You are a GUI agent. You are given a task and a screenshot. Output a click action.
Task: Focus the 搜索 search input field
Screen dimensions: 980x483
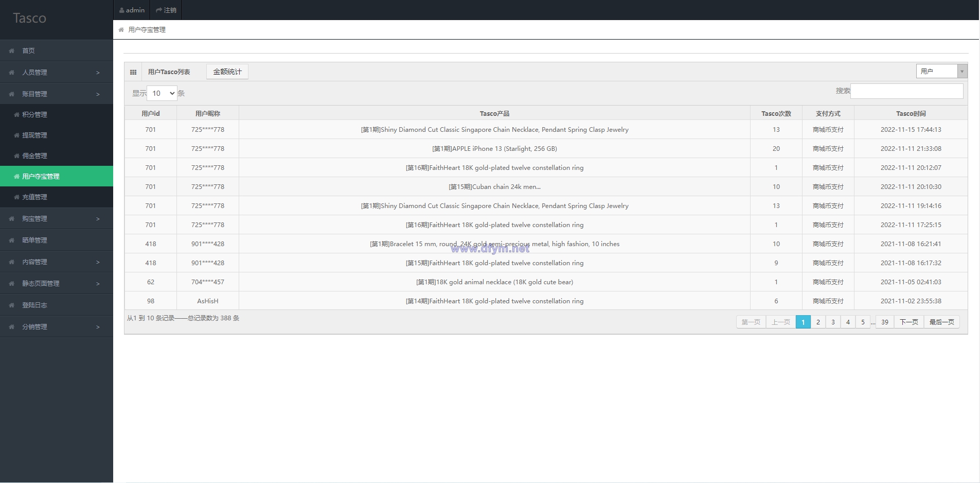pos(907,91)
